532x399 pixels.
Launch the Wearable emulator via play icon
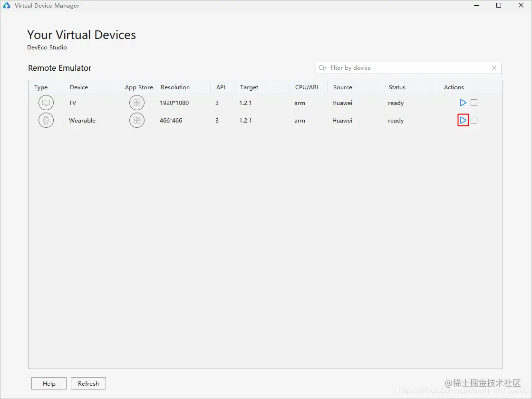pyautogui.click(x=463, y=120)
